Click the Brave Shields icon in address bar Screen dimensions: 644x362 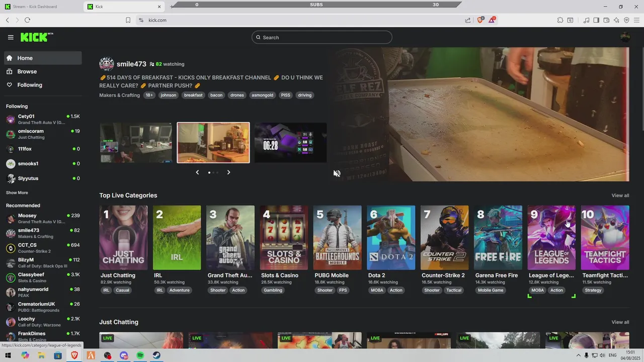point(480,20)
